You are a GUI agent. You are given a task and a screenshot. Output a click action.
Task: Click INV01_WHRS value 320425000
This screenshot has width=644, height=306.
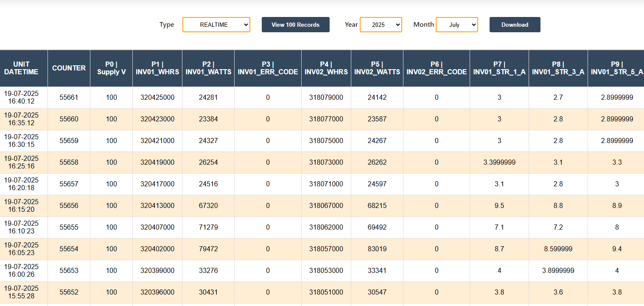tap(157, 98)
